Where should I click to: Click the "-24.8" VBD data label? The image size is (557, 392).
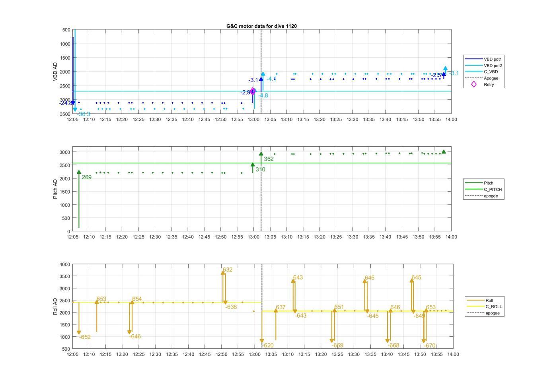click(x=65, y=103)
